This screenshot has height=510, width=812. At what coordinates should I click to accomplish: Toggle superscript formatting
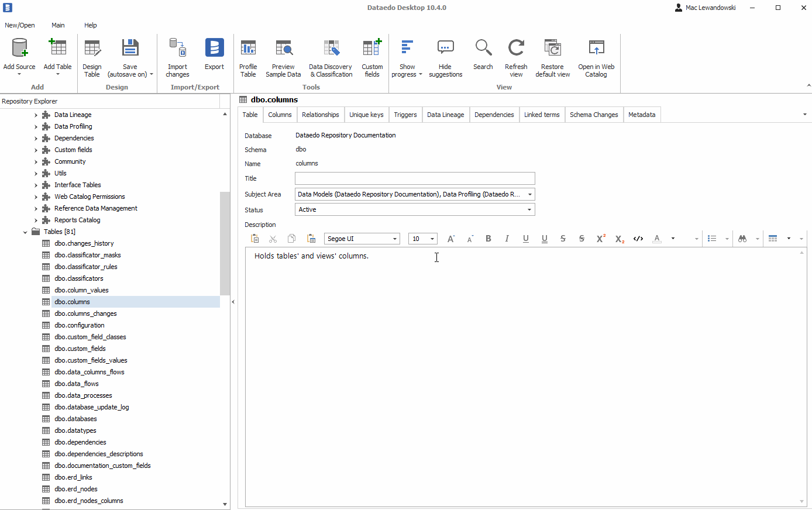coord(601,239)
